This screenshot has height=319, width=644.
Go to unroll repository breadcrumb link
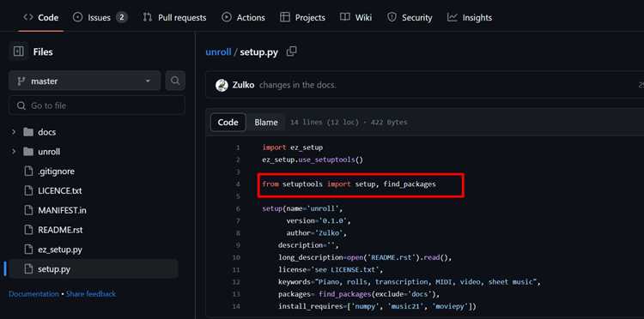click(x=218, y=52)
